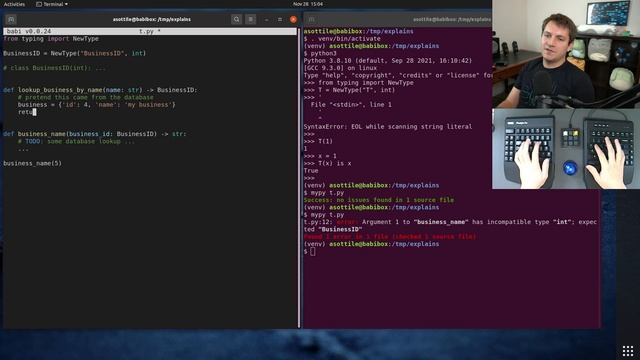Click the Python 3.8.10 version line
Image resolution: width=640 pixels, height=360 pixels.
point(388,61)
